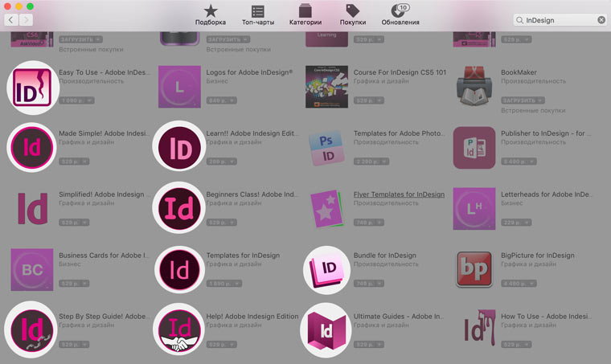Open ЗАГРУЗИТЬ dropdown arrow for BookMaker

point(540,100)
